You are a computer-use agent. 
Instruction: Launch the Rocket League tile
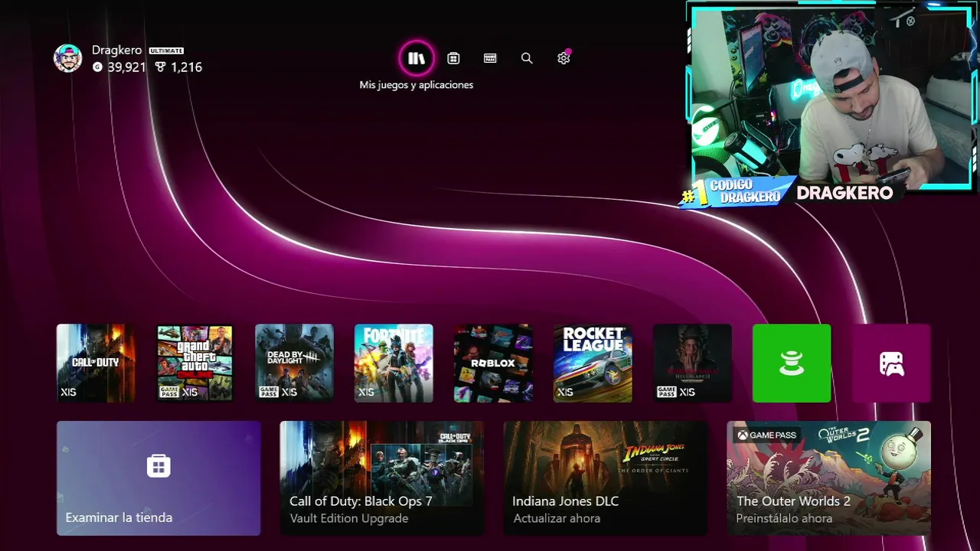tap(593, 364)
